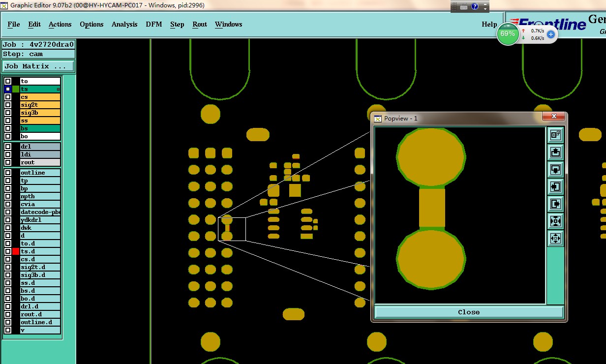
Task: Toggle display checkbox for layer ts
Action: click(8, 89)
